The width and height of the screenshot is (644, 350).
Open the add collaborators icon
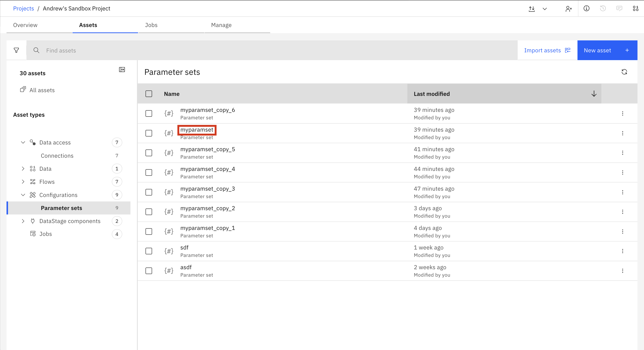[569, 9]
